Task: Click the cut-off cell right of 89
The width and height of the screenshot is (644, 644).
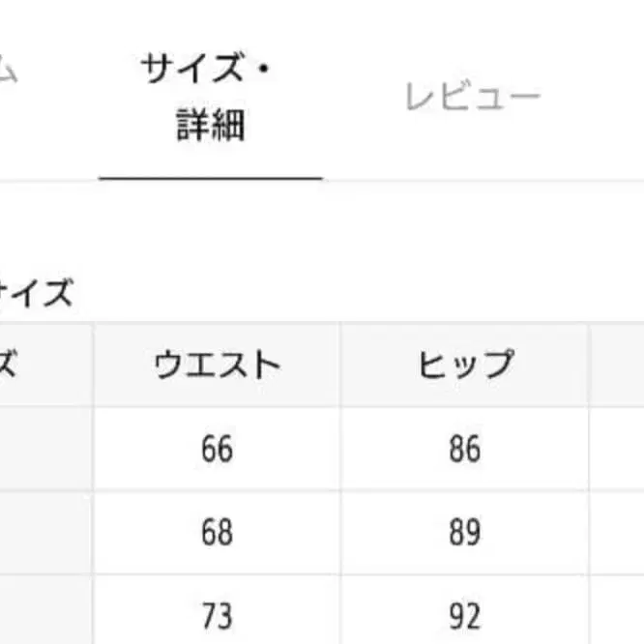Action: [619, 533]
